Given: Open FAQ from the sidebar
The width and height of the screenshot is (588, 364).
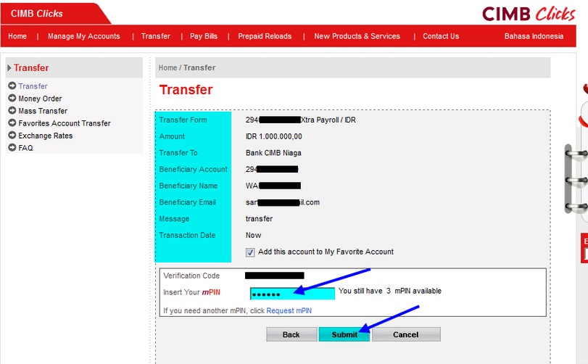Looking at the screenshot, I should 25,148.
